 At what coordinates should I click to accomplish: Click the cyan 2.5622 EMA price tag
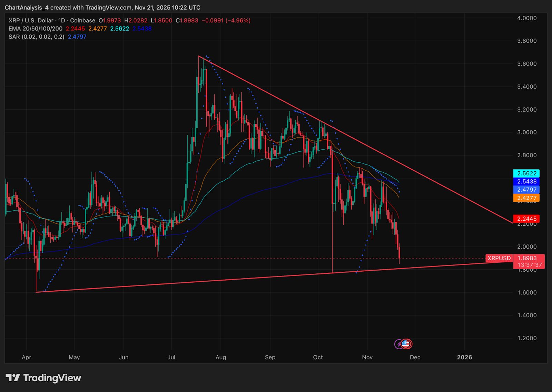coord(526,173)
